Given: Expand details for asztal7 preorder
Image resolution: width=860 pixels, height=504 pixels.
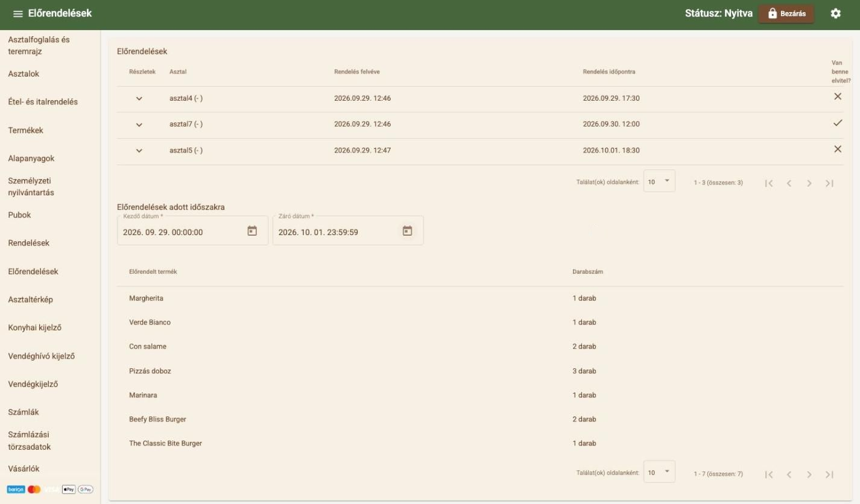Looking at the screenshot, I should pyautogui.click(x=139, y=125).
